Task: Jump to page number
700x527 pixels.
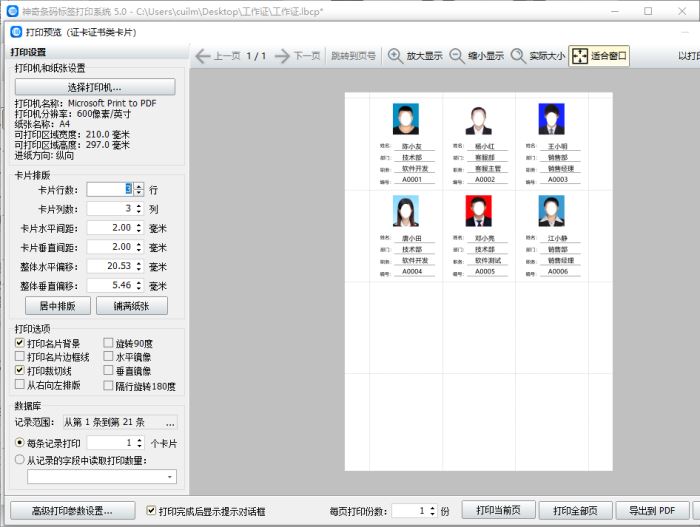Action: click(x=353, y=56)
